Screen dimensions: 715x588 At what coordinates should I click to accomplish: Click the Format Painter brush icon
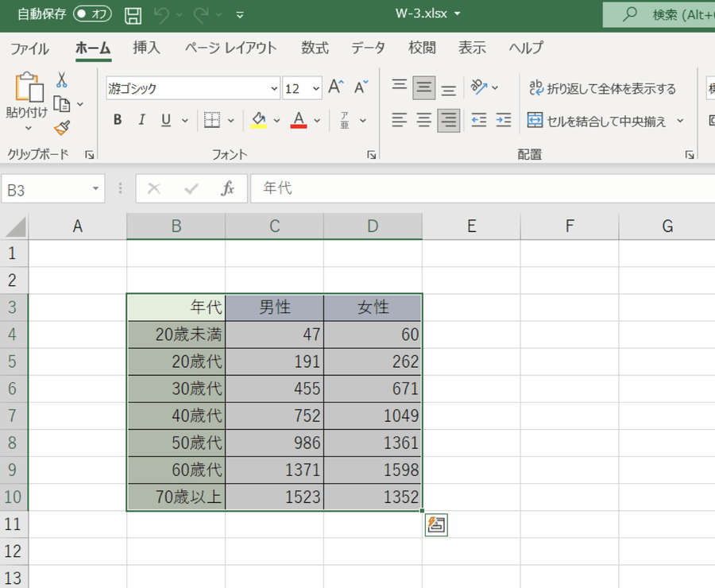61,128
